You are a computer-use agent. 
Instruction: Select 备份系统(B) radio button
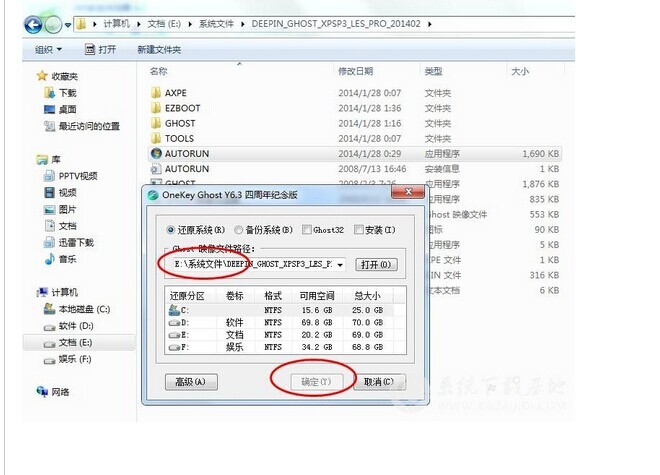coord(239,230)
